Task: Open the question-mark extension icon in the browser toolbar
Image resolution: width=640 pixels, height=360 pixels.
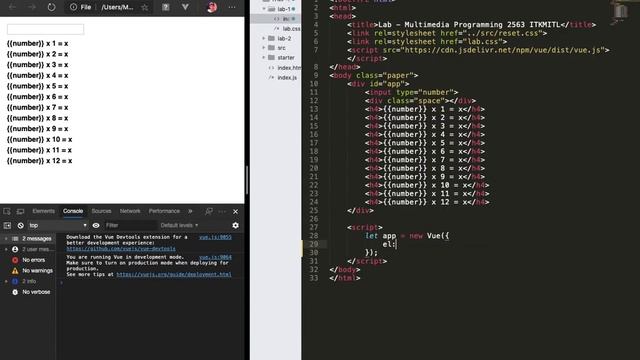Action: tap(165, 7)
